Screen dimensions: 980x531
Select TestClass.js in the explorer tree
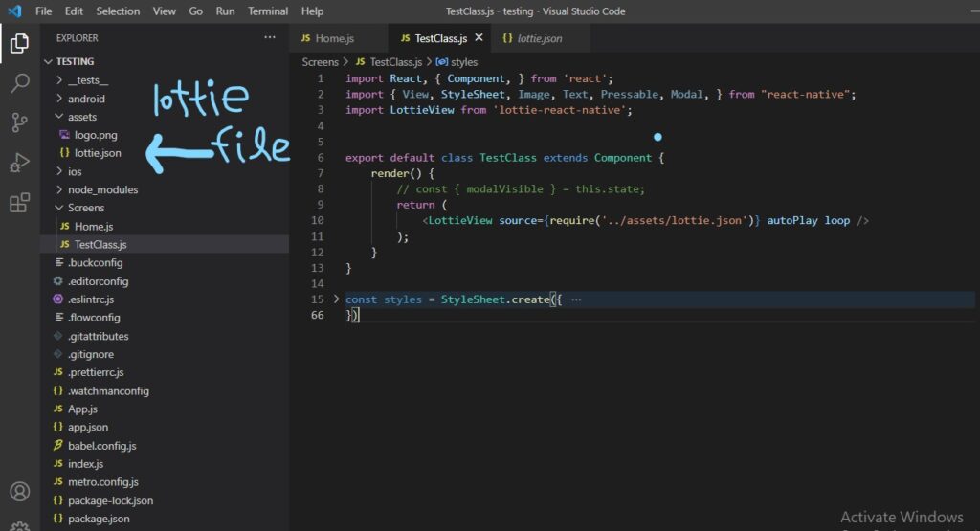[x=165, y=244]
